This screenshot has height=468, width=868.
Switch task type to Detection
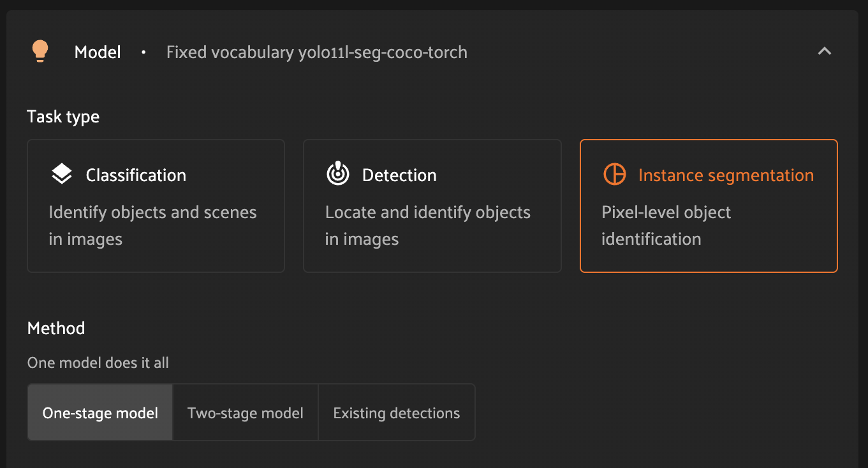point(432,205)
